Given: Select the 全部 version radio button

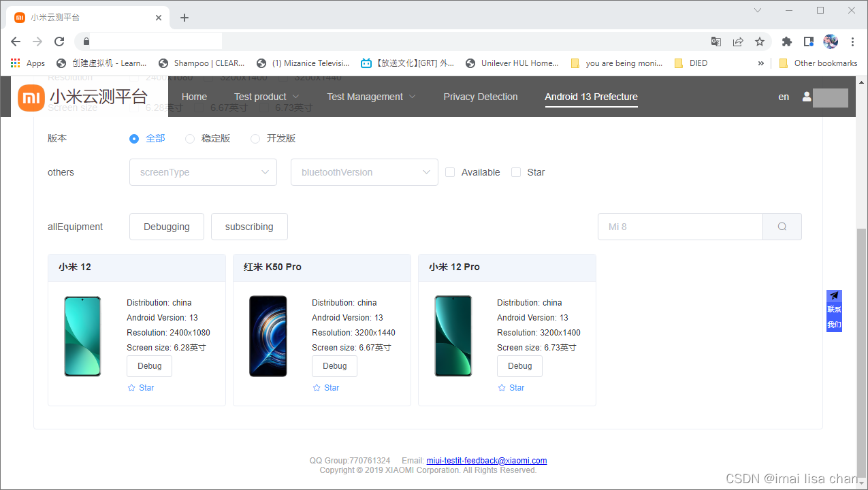Looking at the screenshot, I should click(134, 139).
